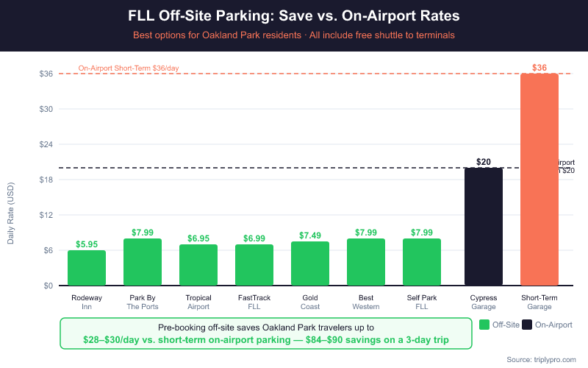Select the Rodeway Inn bar
Screen dimensions: 588x368
pos(87,268)
